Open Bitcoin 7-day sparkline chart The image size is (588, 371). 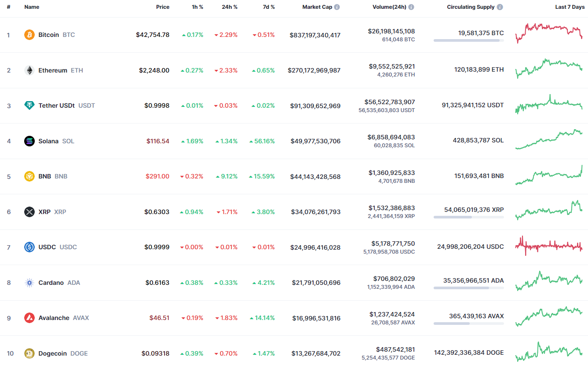click(x=549, y=33)
